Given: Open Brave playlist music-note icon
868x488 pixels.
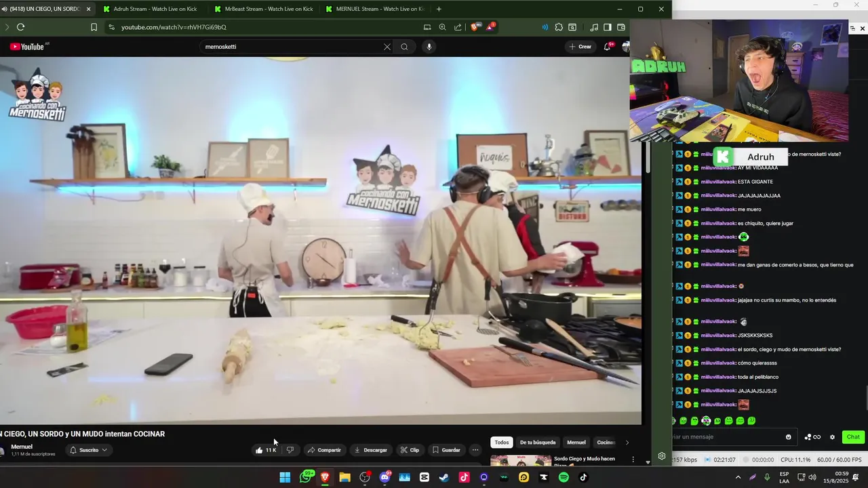Looking at the screenshot, I should pos(594,27).
